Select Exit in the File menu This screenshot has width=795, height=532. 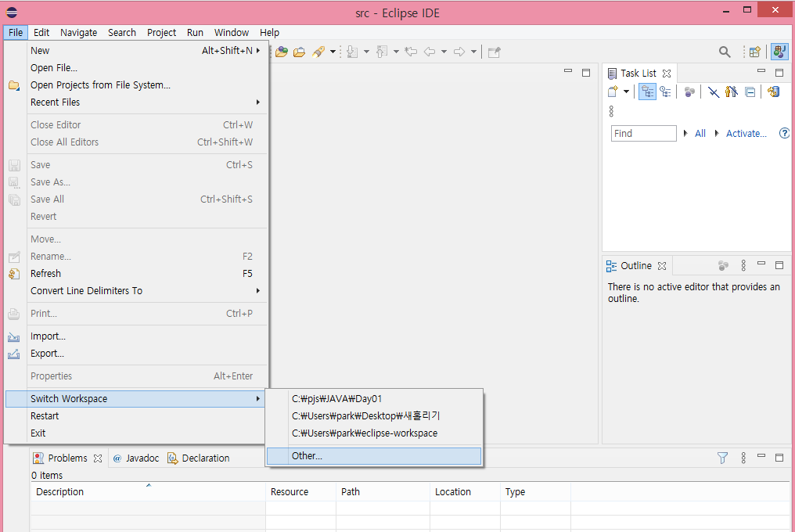136,433
